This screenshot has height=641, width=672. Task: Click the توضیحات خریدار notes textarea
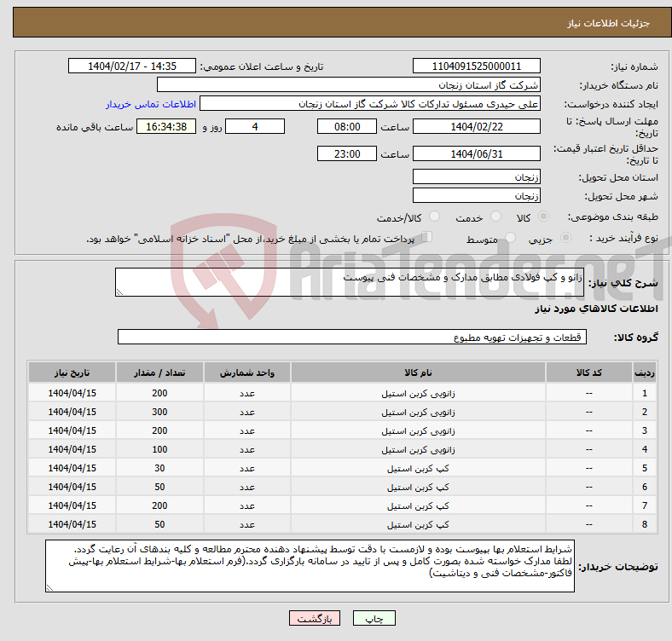click(x=310, y=566)
